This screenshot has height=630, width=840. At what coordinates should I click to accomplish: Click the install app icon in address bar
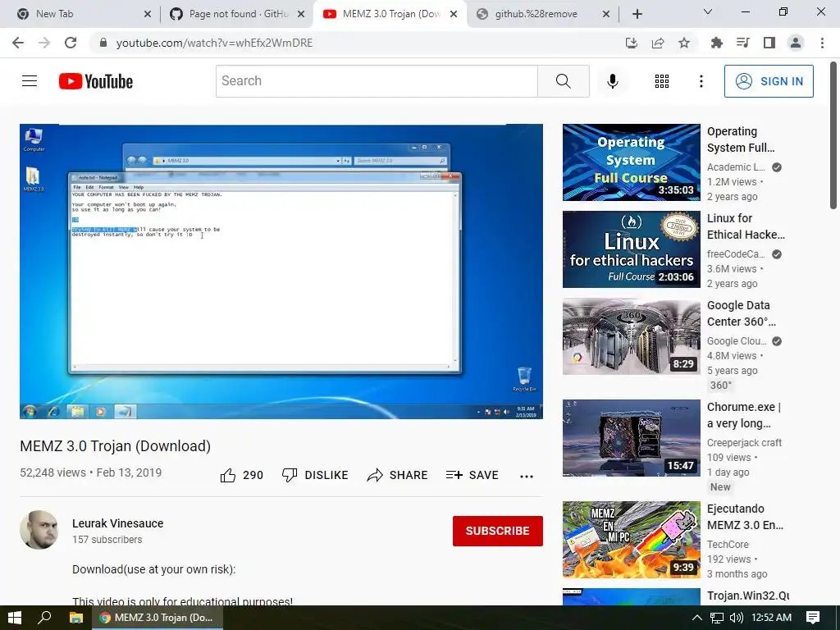[x=632, y=43]
